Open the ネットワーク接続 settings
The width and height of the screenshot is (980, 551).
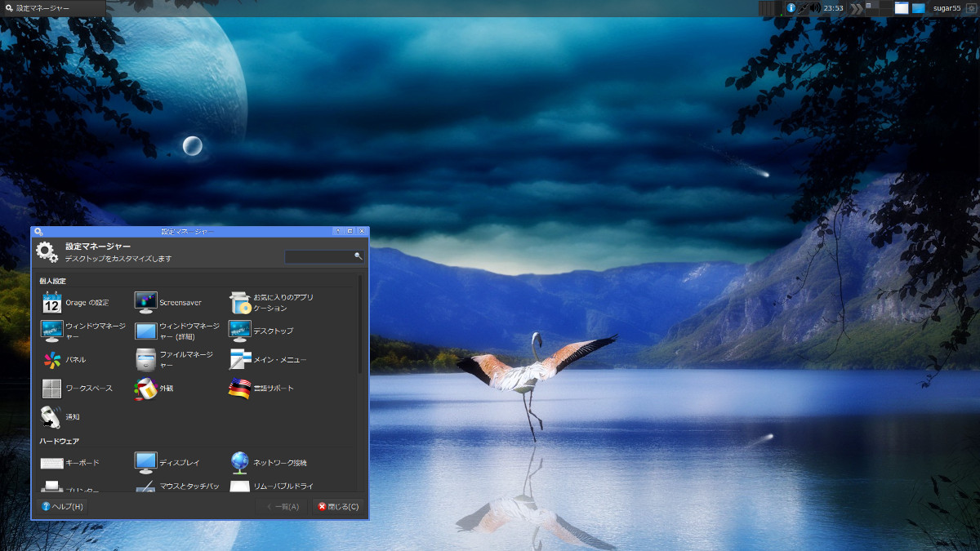268,463
